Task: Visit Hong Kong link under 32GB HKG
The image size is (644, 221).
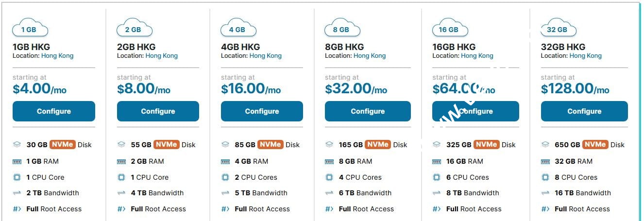Action: [585, 56]
